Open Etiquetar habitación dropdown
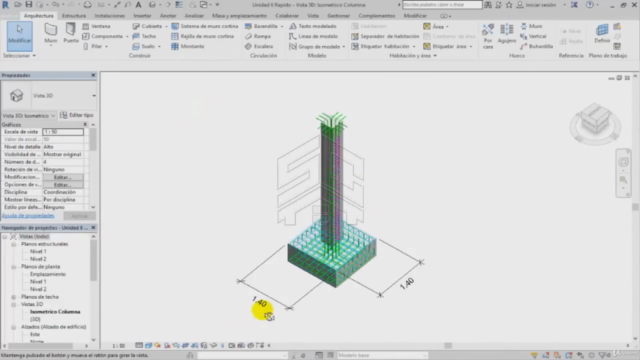Image resolution: width=640 pixels, height=360 pixels. coord(414,47)
